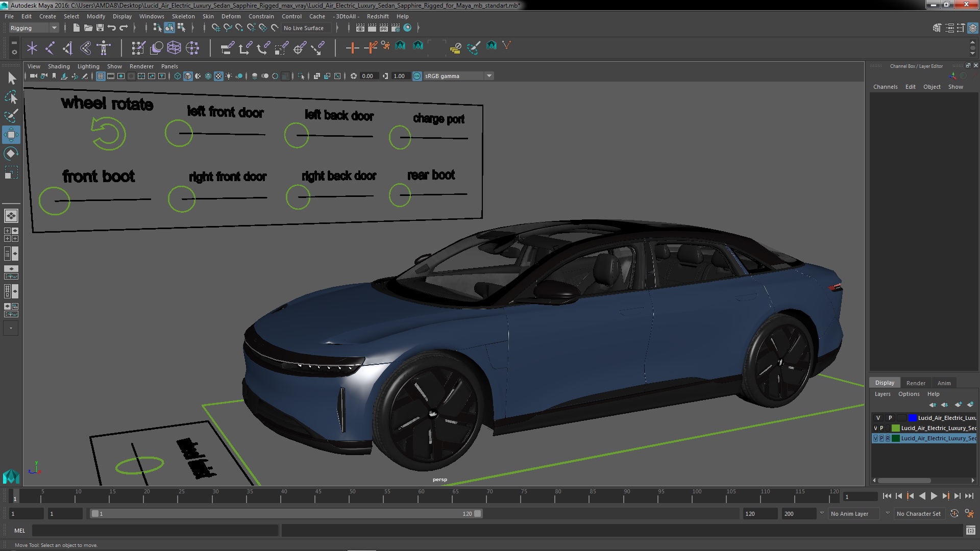Viewport: 980px width, 551px height.
Task: Create new layer from selected objects
Action: point(970,405)
